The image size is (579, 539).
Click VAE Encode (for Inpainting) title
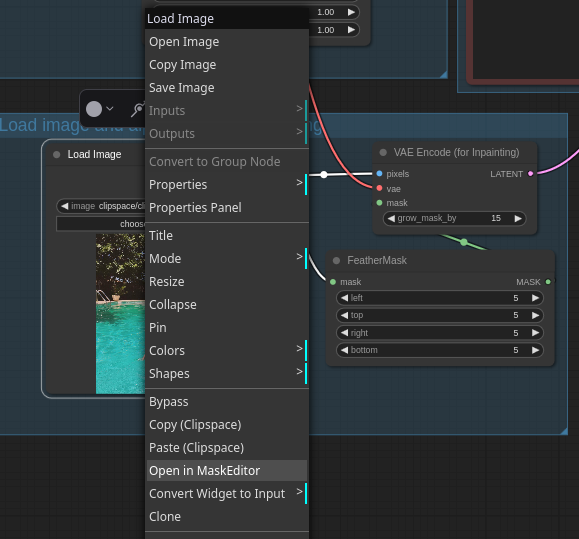456,152
